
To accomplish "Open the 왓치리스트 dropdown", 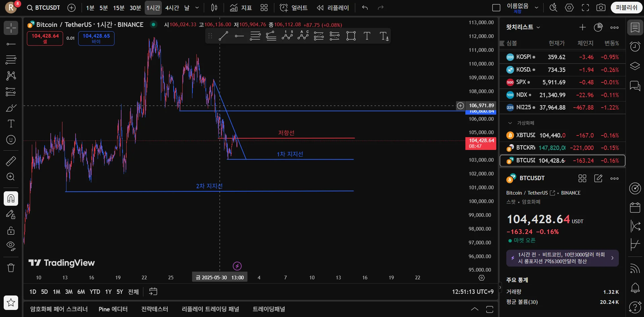I will coord(523,27).
